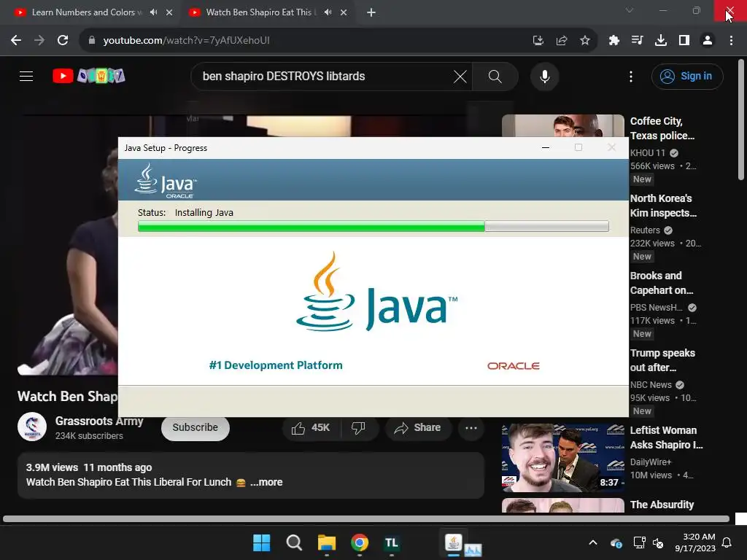Bookmark this page with the star icon
The image size is (747, 560).
pyautogui.click(x=585, y=41)
